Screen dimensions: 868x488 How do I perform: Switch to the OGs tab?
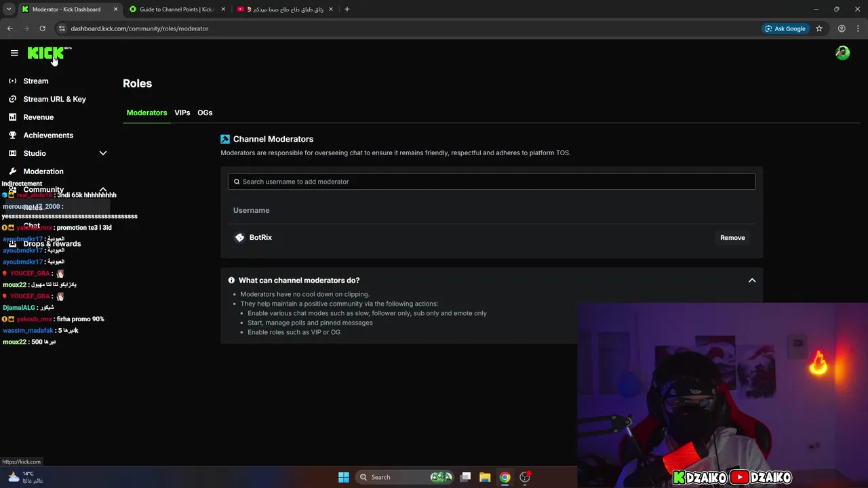coord(205,113)
